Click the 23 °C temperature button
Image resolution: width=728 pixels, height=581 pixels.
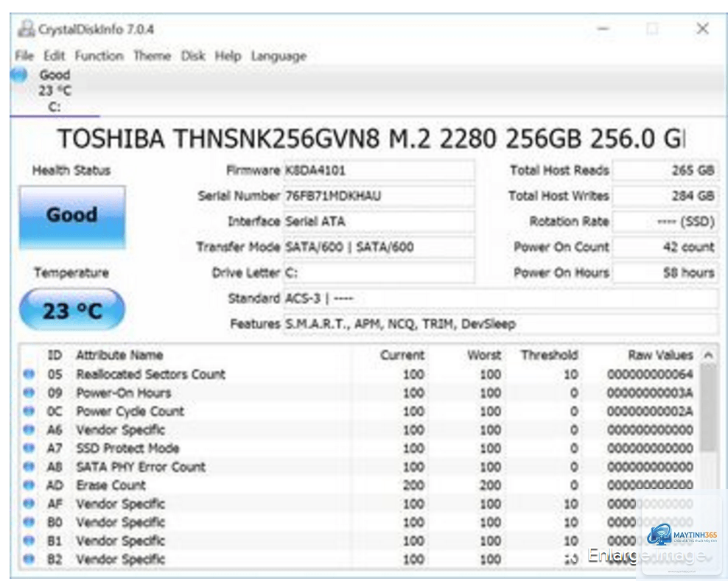72,309
